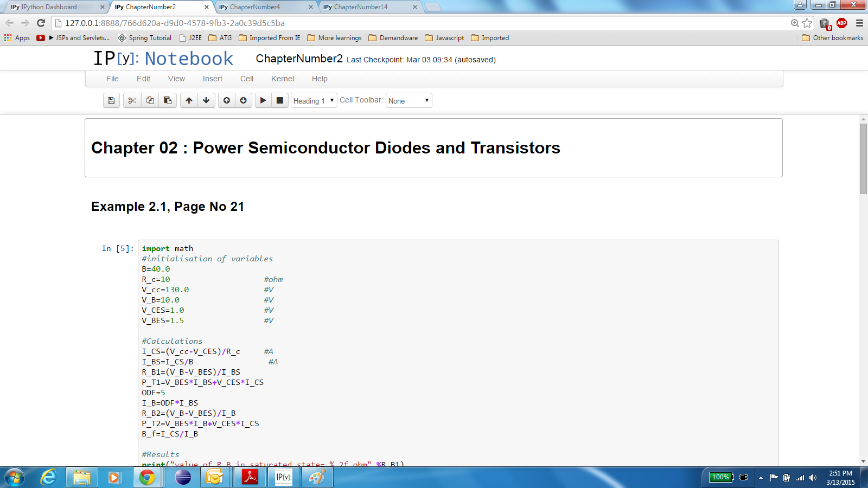Screen dimensions: 868x488
Task: Expand the Cell Toolbar None dropdown
Action: 409,101
